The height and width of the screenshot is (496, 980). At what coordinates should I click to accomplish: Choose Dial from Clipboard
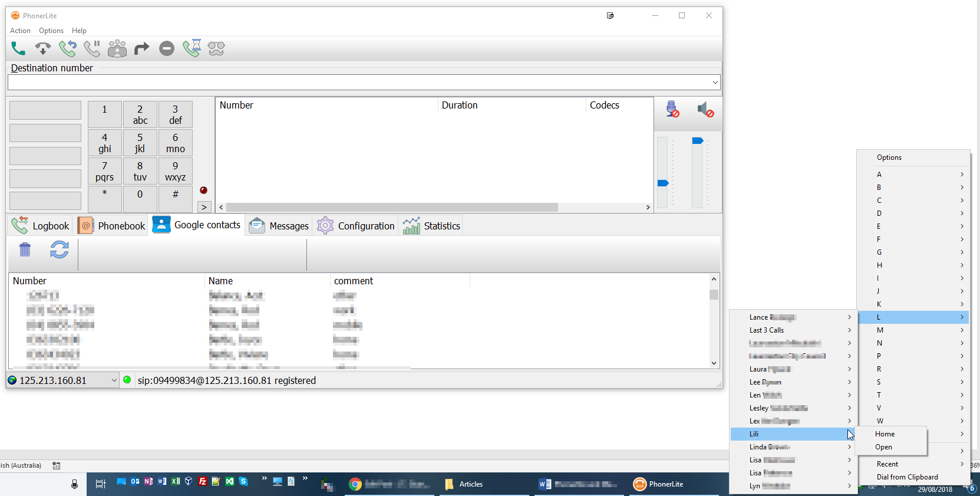point(913,477)
